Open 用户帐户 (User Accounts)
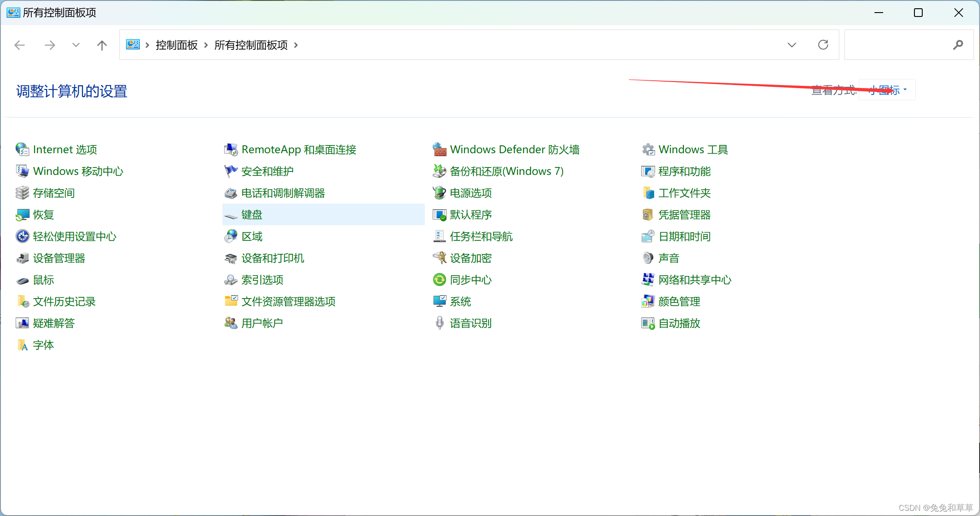The height and width of the screenshot is (516, 980). click(262, 322)
